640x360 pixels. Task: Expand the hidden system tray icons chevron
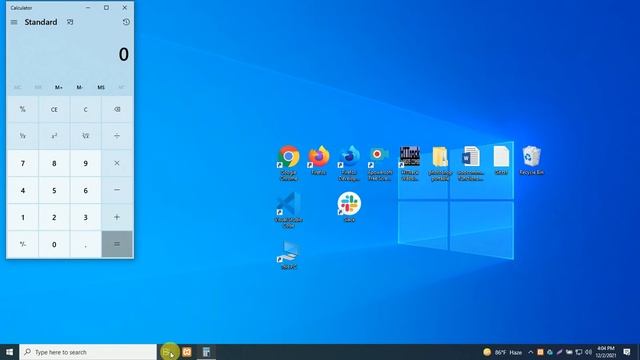coord(531,352)
